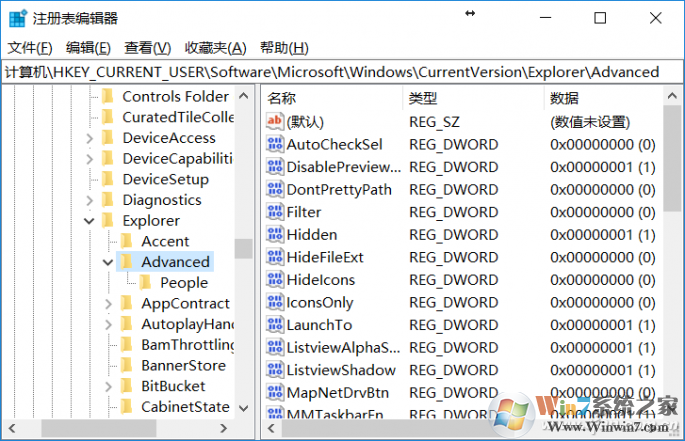The height and width of the screenshot is (441, 685).
Task: Click the tree pane vertical scrollbar thumb
Action: tap(243, 248)
